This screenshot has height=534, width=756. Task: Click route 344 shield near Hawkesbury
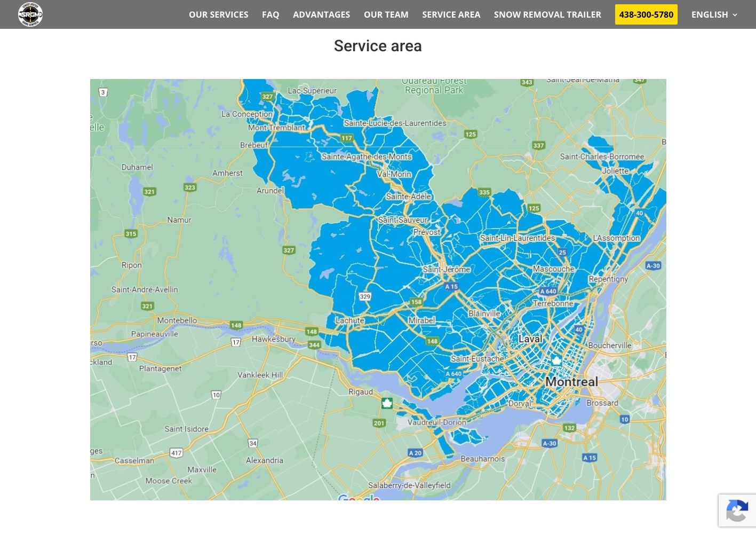click(x=314, y=345)
